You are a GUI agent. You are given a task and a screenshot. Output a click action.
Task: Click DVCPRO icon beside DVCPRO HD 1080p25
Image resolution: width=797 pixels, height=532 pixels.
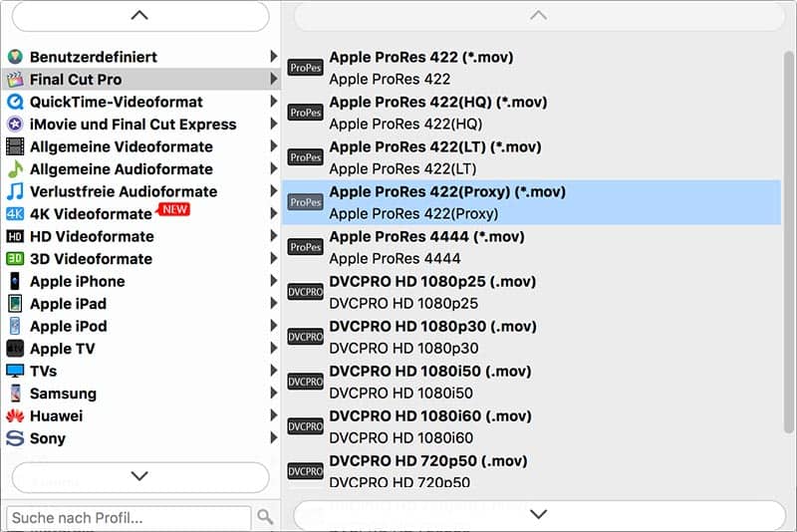click(305, 292)
